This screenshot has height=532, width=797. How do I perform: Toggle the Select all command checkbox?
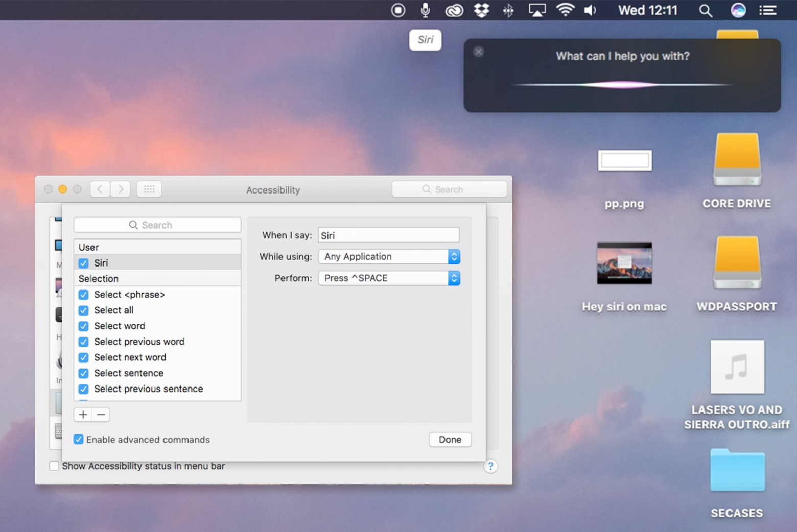84,310
